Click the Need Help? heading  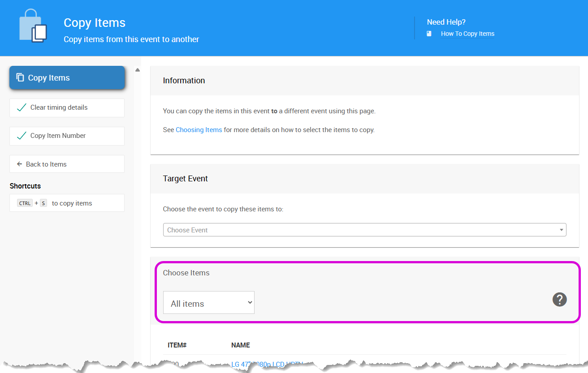(x=446, y=22)
